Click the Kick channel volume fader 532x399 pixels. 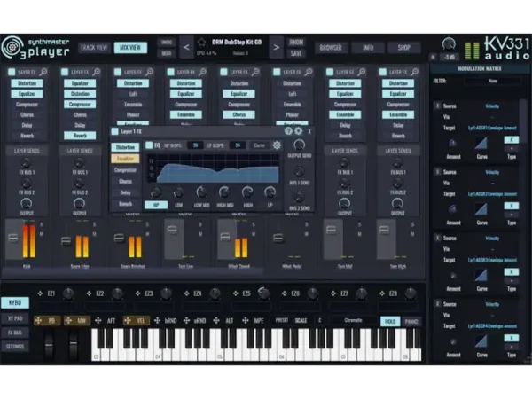tap(13, 239)
